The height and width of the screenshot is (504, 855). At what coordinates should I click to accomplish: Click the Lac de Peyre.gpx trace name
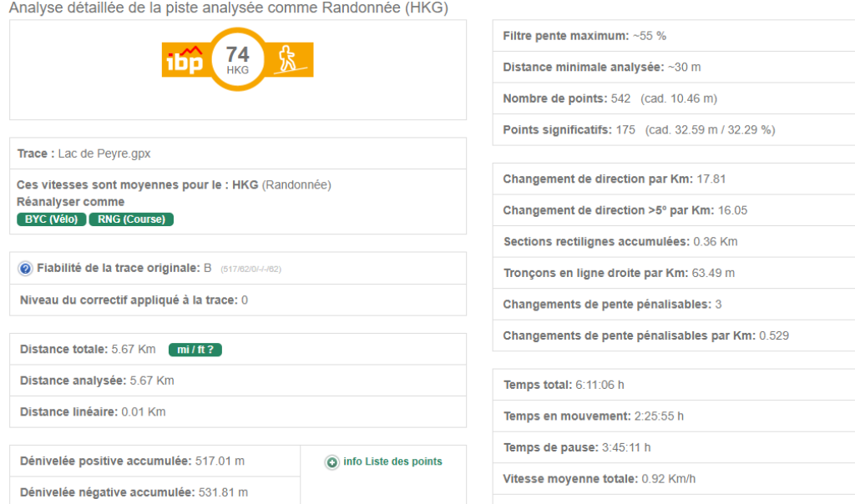click(x=104, y=154)
